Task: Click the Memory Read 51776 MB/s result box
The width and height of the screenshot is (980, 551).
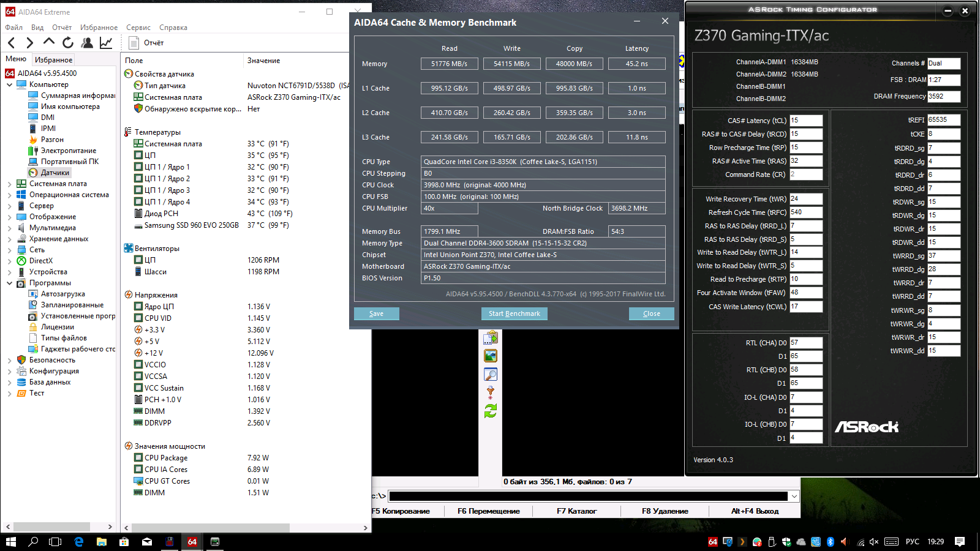Action: [450, 64]
